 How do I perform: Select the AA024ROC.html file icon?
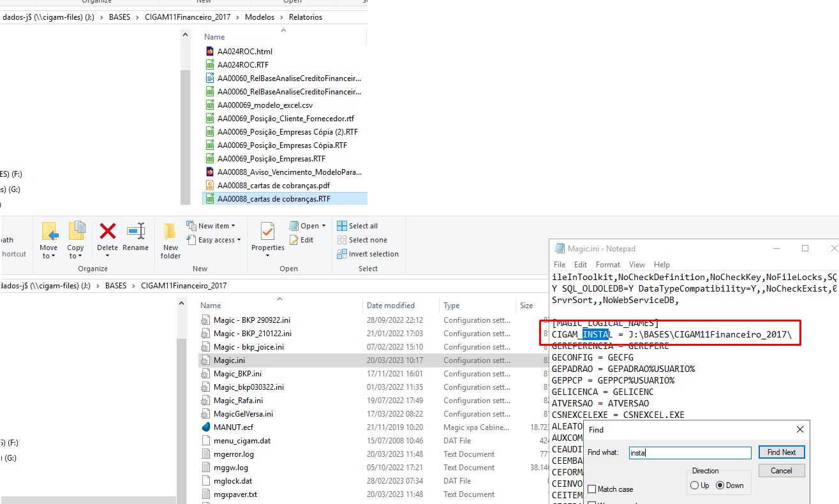coord(209,51)
